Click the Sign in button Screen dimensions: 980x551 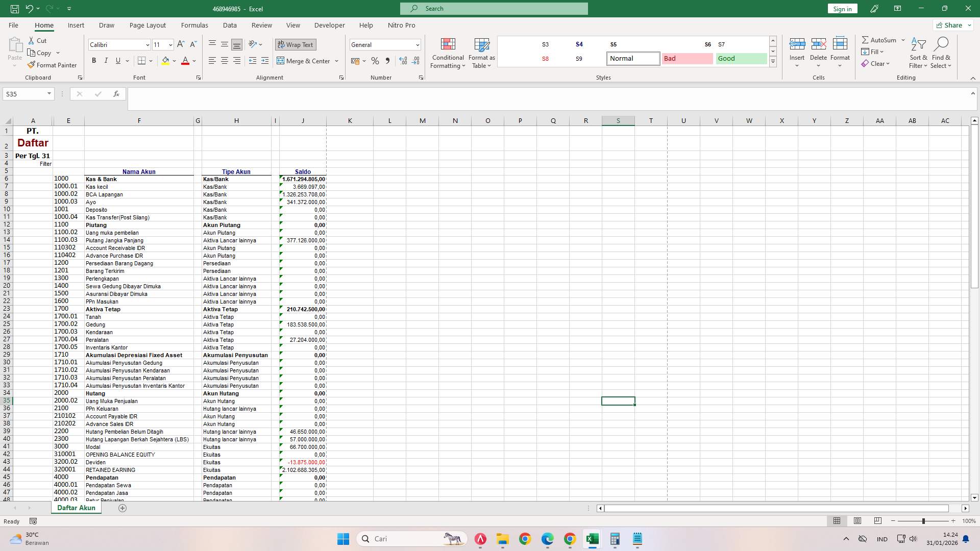click(842, 9)
